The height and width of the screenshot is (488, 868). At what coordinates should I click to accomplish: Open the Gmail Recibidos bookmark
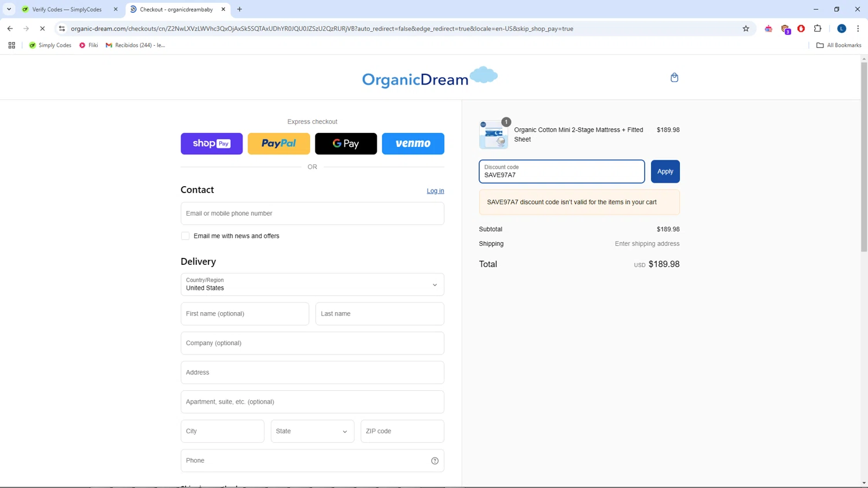pos(135,45)
